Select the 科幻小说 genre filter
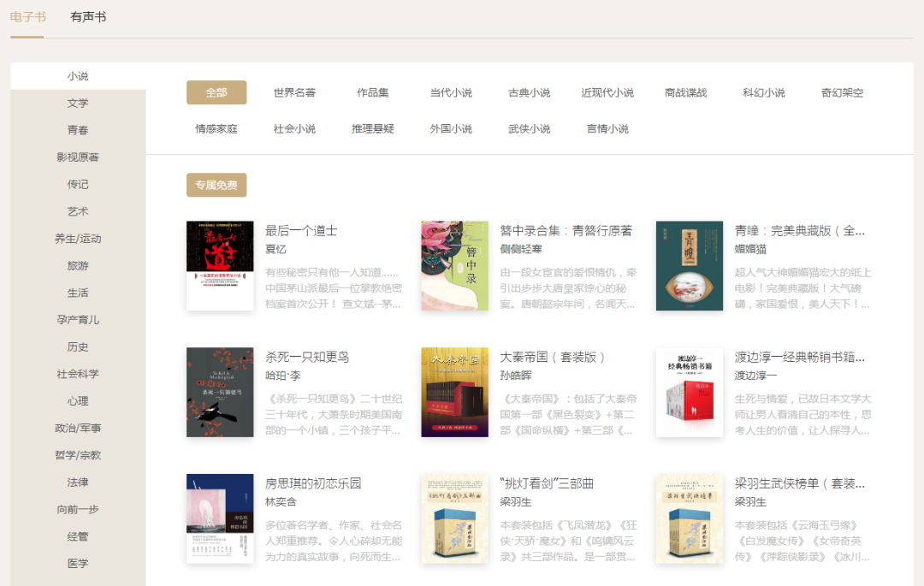The width and height of the screenshot is (924, 586). [762, 92]
